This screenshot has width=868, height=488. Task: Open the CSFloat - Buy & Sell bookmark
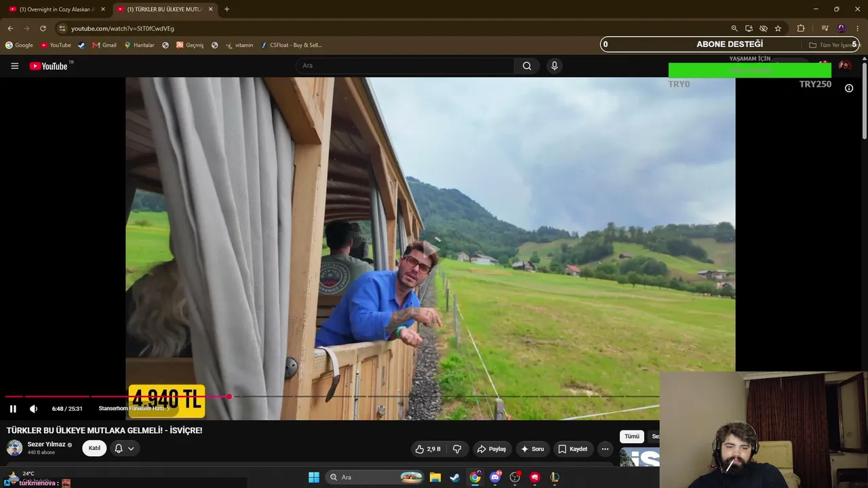coord(292,45)
